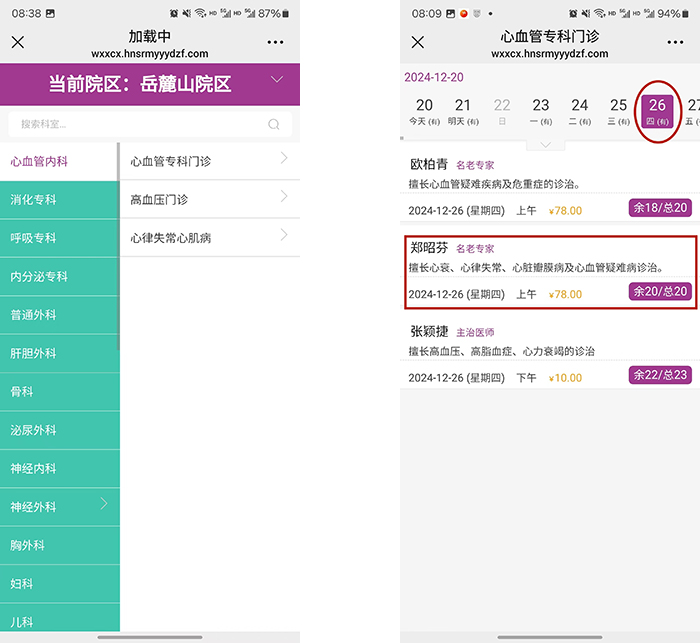This screenshot has height=643, width=700.
Task: Select date 26 Thursday
Action: pos(657,110)
